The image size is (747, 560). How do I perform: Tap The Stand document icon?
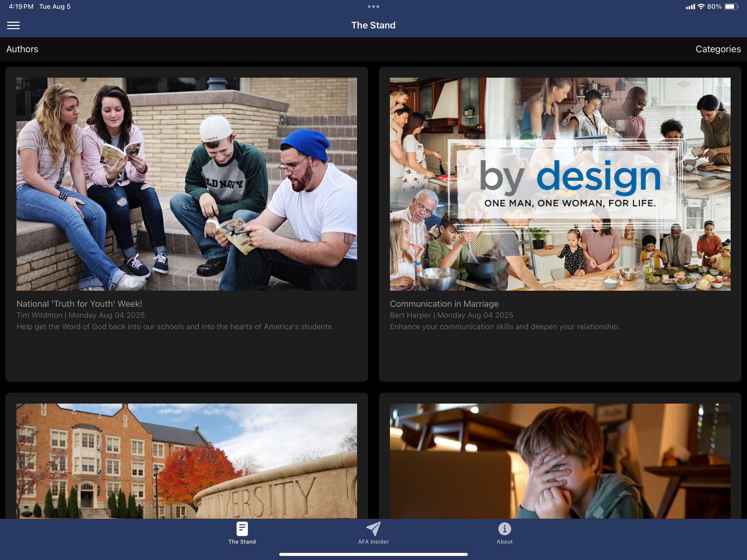click(x=242, y=529)
